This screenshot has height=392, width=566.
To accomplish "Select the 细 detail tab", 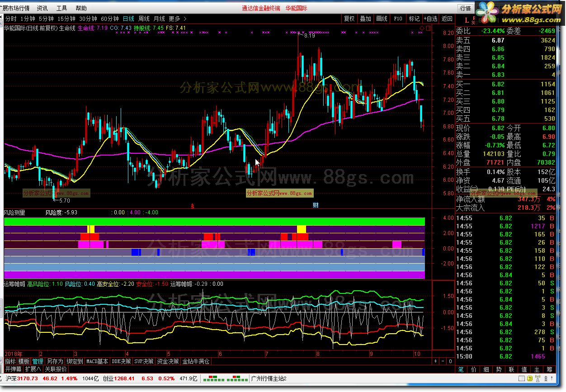I will pyautogui.click(x=486, y=369).
